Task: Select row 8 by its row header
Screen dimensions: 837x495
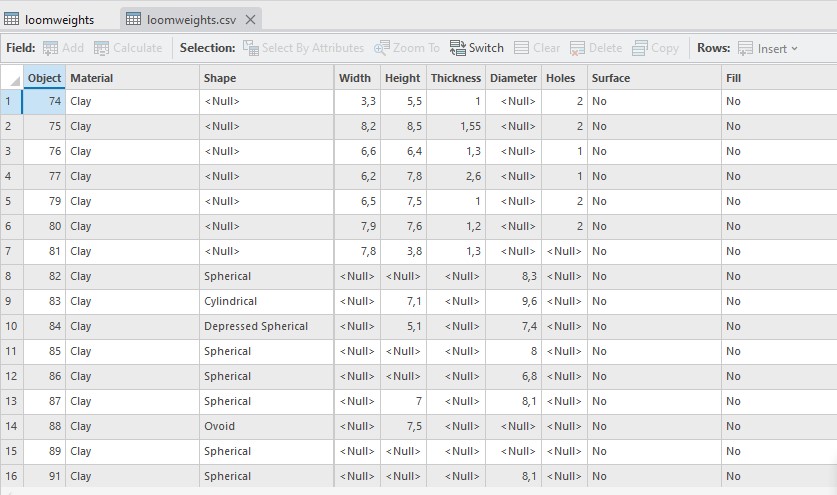Action: [9, 276]
